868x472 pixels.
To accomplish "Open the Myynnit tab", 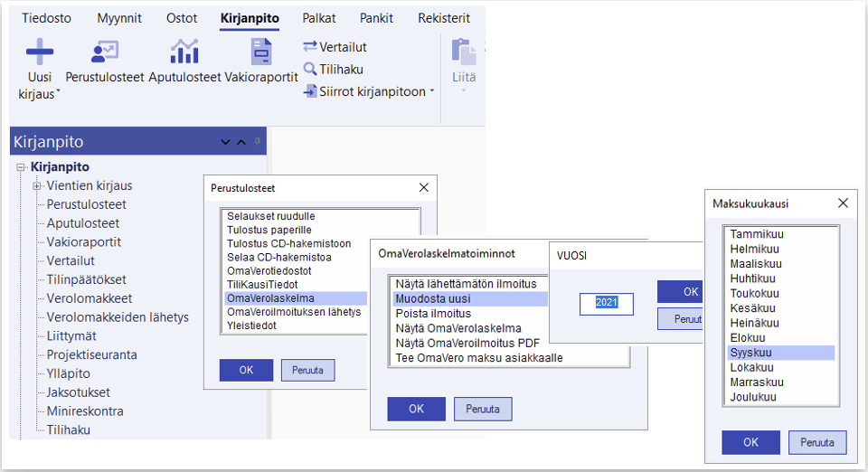I will tap(121, 18).
